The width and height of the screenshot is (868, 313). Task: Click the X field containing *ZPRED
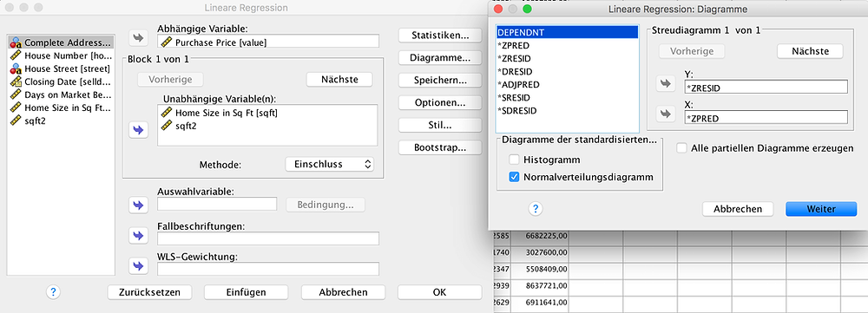(766, 117)
